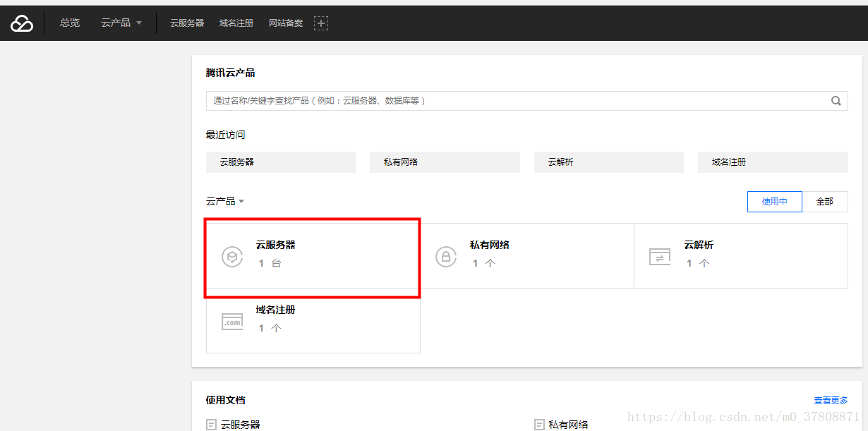The height and width of the screenshot is (431, 868).
Task: Click the 云服务器 link under 使用文档
Action: (x=241, y=425)
